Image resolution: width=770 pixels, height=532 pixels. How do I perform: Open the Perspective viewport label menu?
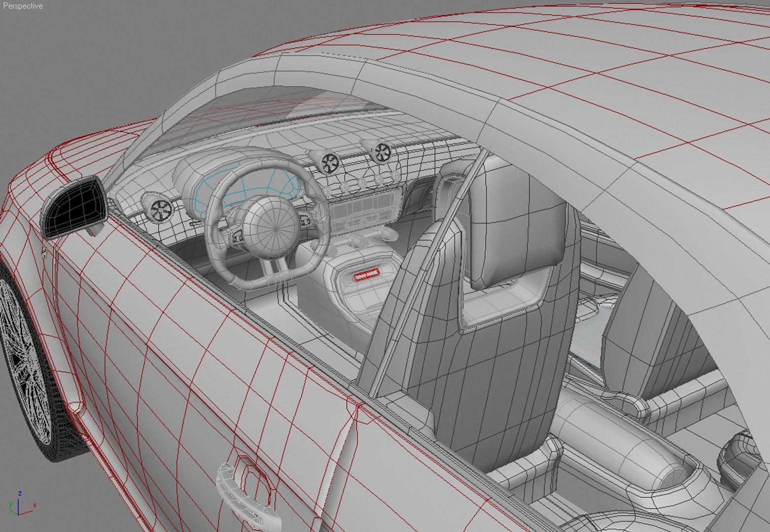(23, 6)
